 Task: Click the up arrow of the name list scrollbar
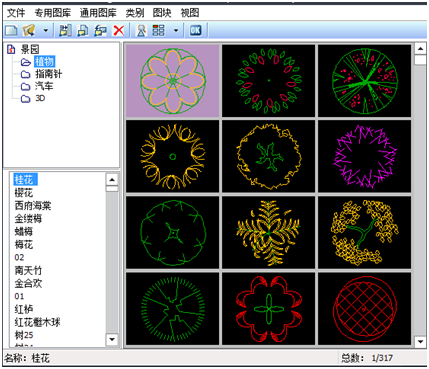(x=112, y=180)
